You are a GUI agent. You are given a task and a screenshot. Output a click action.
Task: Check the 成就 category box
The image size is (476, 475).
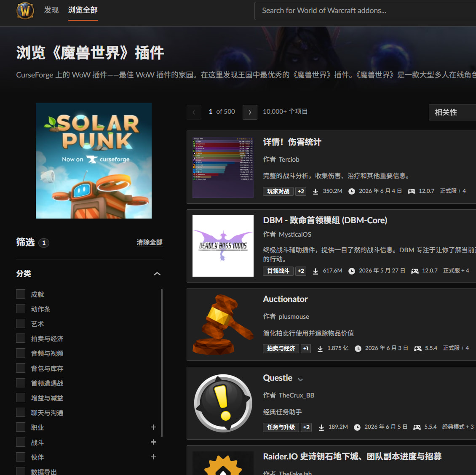(x=21, y=294)
